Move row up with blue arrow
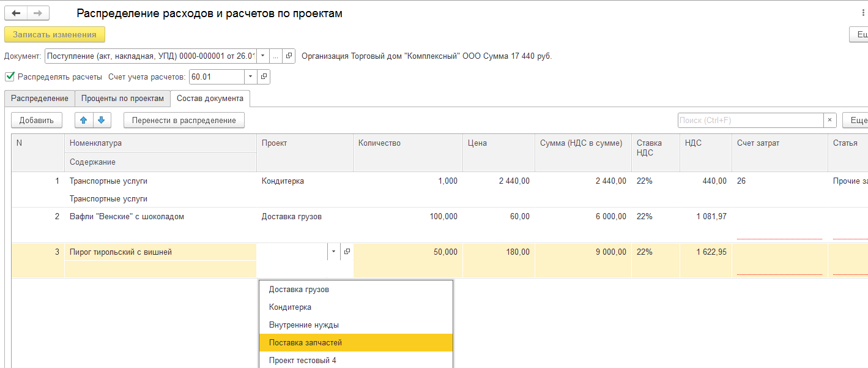Image resolution: width=868 pixels, height=368 pixels. pyautogui.click(x=84, y=121)
